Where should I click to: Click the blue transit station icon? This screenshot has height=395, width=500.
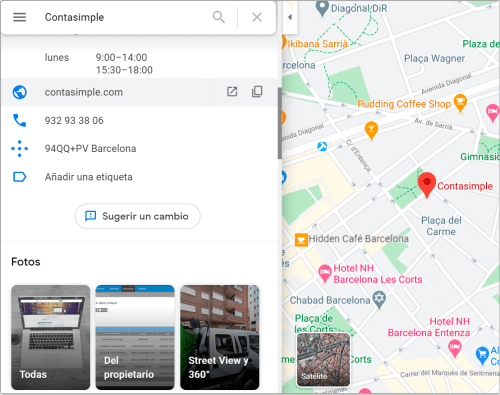pyautogui.click(x=322, y=146)
